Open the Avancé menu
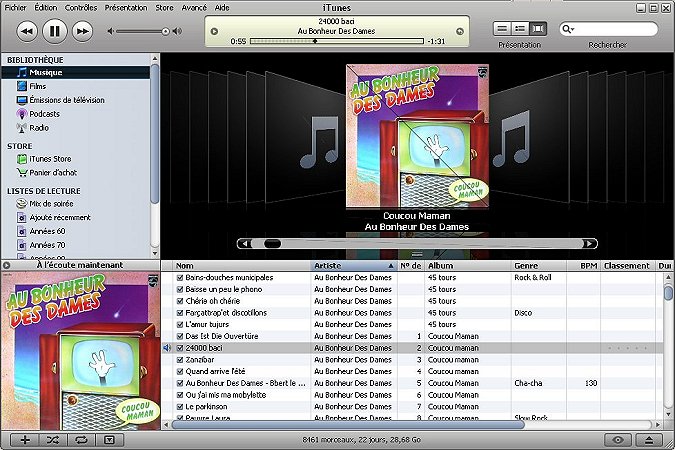 click(x=194, y=8)
